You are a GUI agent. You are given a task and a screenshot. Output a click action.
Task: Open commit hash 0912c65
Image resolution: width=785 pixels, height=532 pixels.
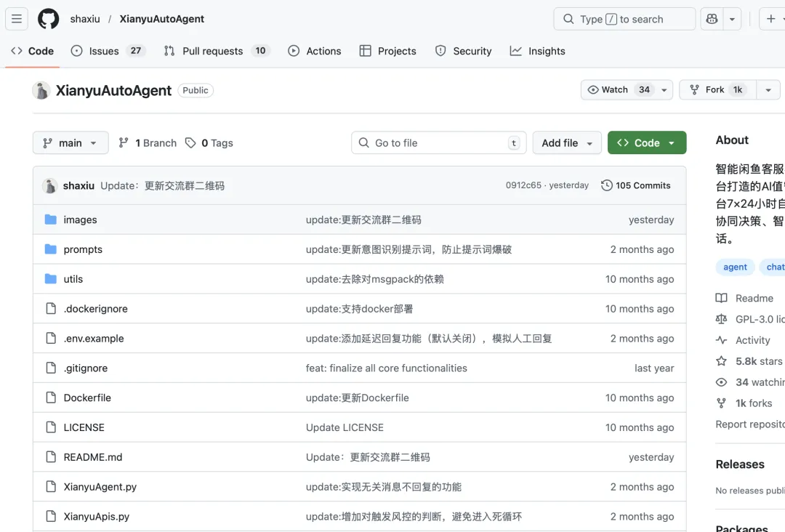(x=523, y=185)
